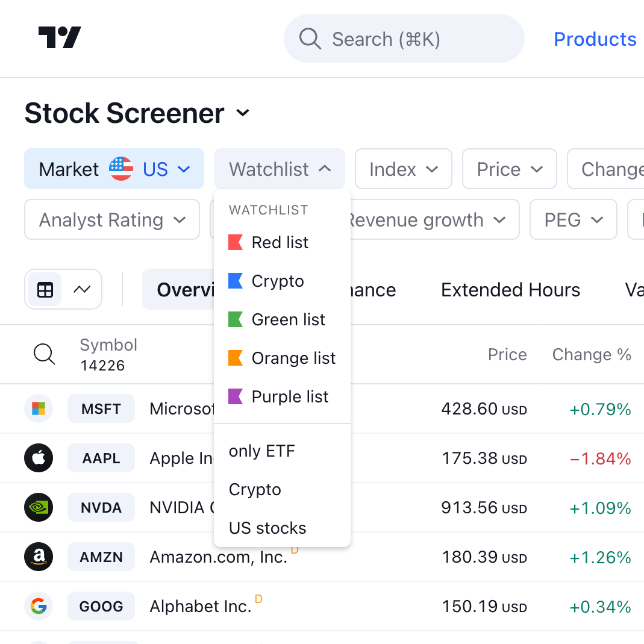
Task: Open the Amazon logo icon
Action: 39,557
